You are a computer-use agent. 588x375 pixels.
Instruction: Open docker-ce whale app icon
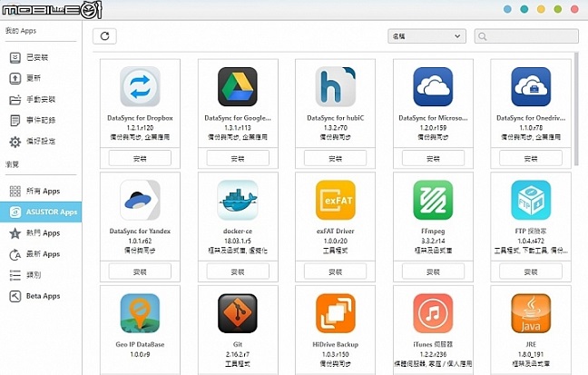tap(238, 200)
